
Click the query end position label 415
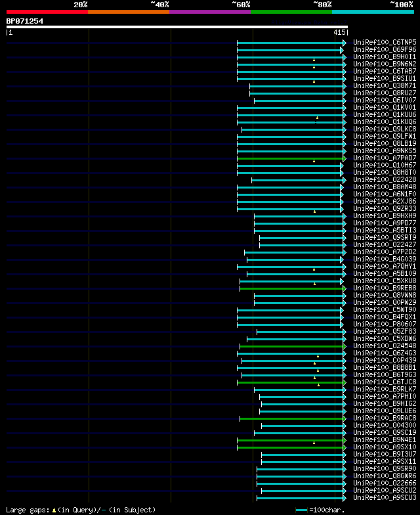340,32
